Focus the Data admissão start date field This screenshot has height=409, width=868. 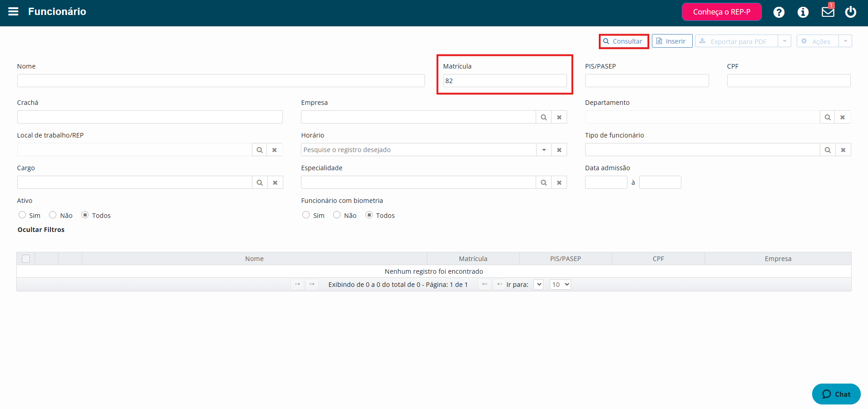[606, 182]
